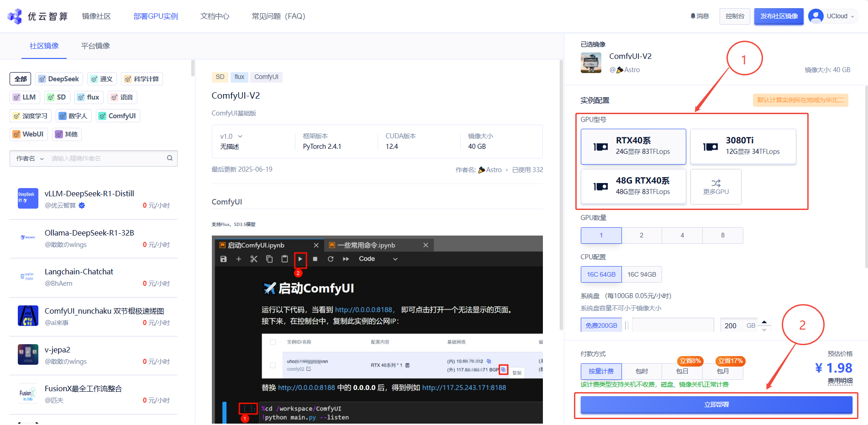868x425 pixels.
Task: Open the 作者名 search type dropdown
Action: click(x=30, y=158)
